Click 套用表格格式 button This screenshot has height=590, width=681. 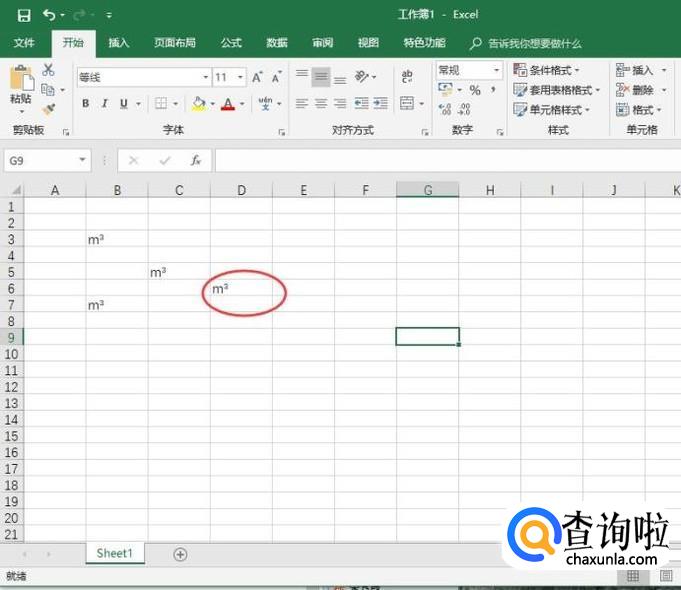coord(556,90)
